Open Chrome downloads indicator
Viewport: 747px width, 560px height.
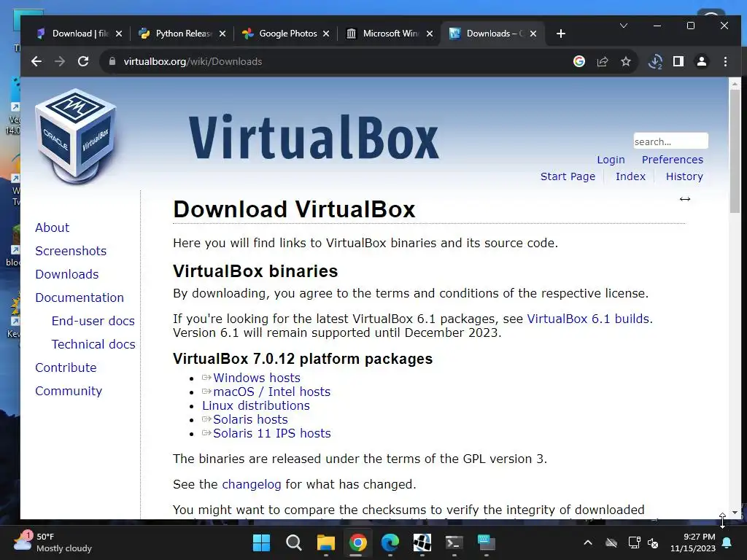point(655,61)
